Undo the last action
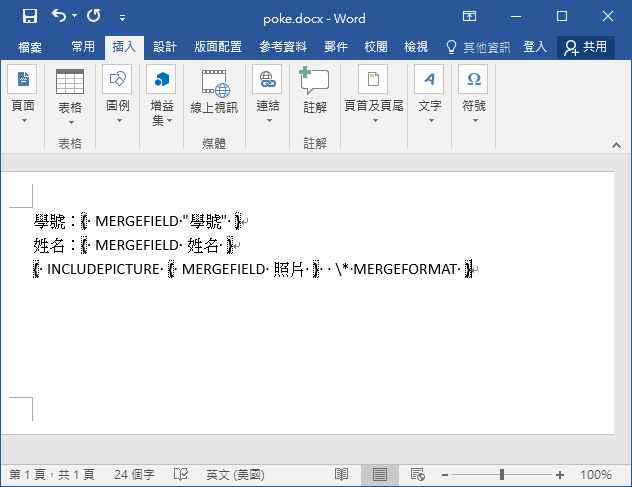632x487 pixels. pos(59,16)
